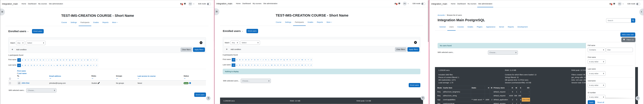Open messaging chat icon in middle window
The height and width of the screenshot is (104, 644).
pos(399,3)
